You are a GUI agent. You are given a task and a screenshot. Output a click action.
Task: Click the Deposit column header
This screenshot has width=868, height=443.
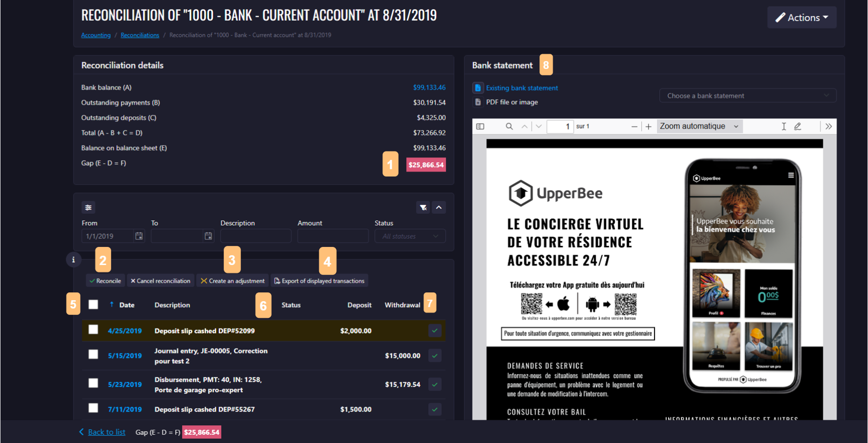coord(359,305)
